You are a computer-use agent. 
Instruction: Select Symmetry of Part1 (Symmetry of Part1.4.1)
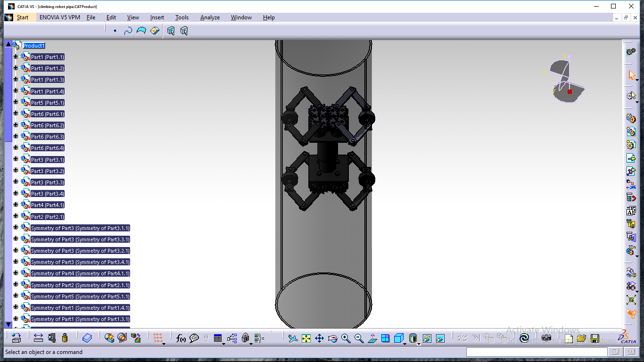coord(80,307)
